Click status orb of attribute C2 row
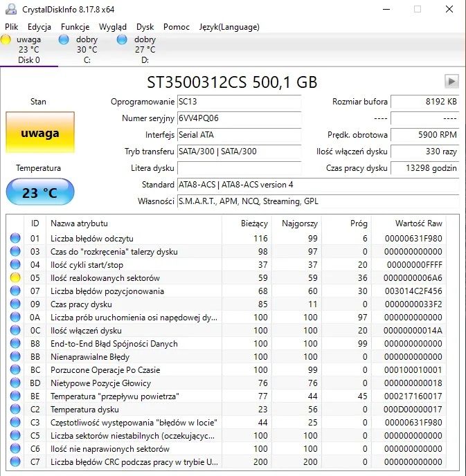 (x=15, y=409)
